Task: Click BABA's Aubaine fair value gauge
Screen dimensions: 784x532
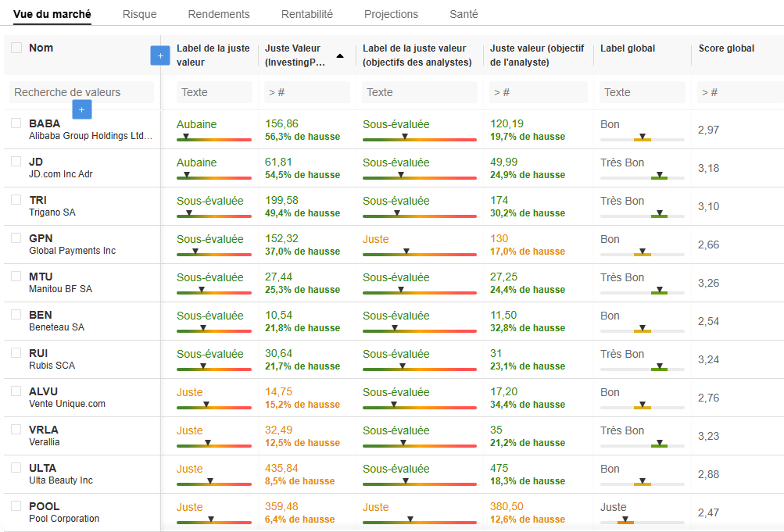Action: 214,137
